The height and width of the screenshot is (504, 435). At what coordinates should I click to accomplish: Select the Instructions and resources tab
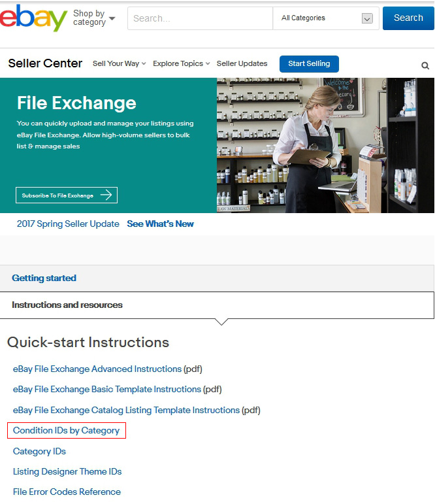tap(217, 305)
